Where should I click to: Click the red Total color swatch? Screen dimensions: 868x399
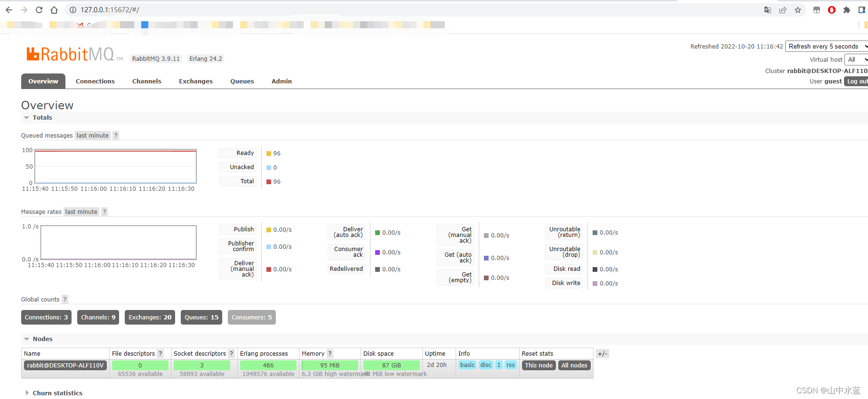pyautogui.click(x=269, y=182)
